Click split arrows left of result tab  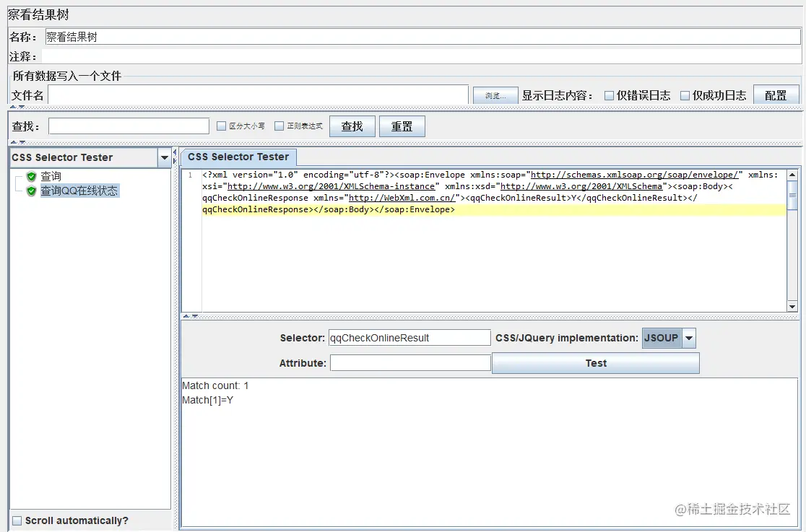(x=175, y=157)
